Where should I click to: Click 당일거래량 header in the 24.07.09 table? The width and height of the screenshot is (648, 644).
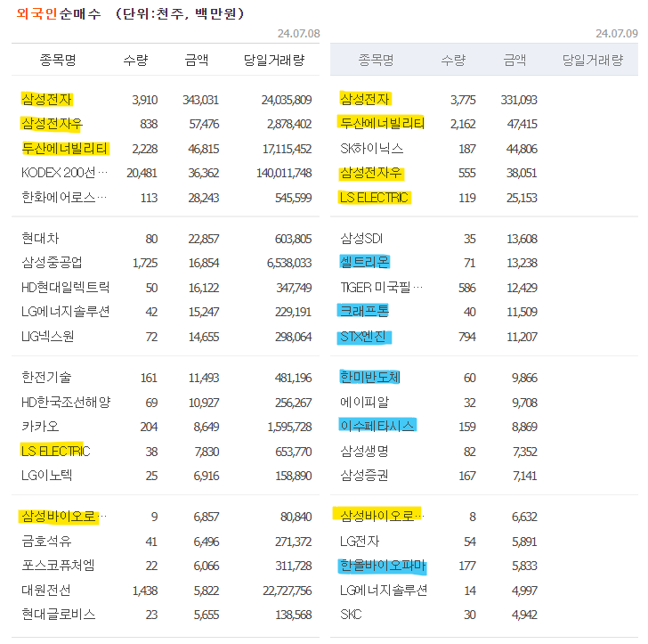[593, 61]
